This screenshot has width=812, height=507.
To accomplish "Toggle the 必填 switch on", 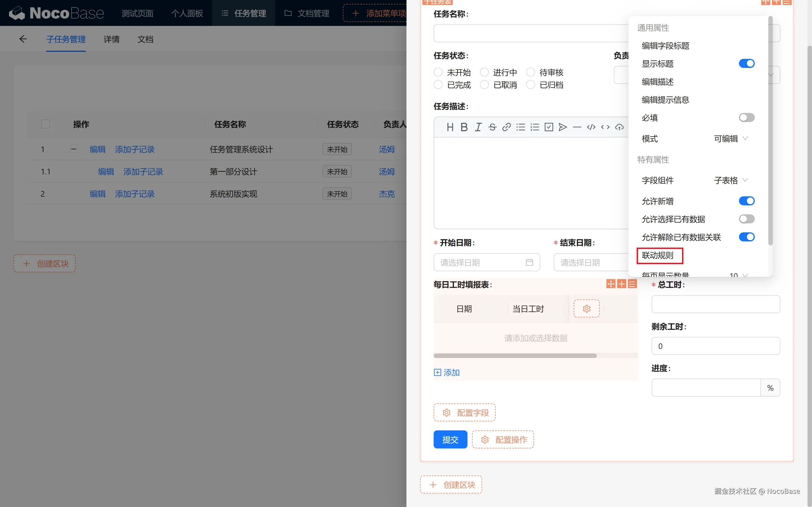I will tap(746, 118).
